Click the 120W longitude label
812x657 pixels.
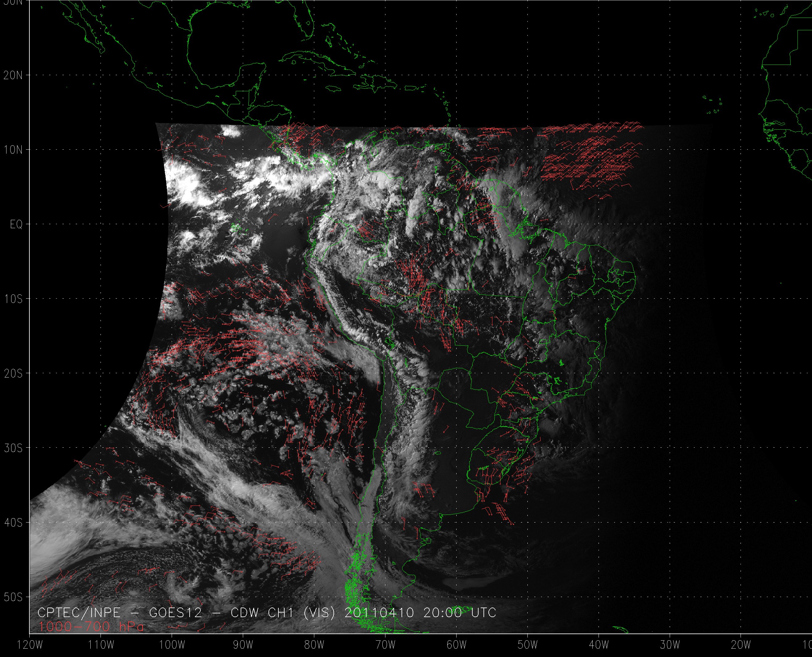tap(30, 645)
